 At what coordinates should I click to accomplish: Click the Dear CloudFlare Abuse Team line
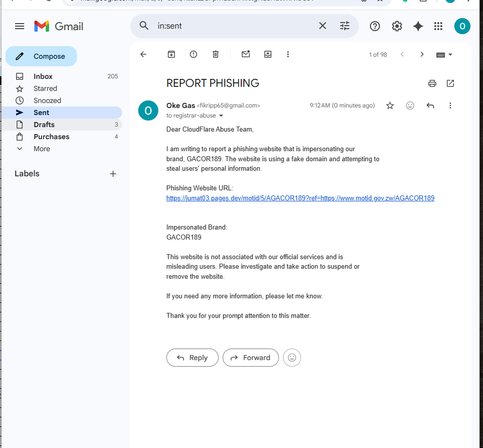(210, 129)
